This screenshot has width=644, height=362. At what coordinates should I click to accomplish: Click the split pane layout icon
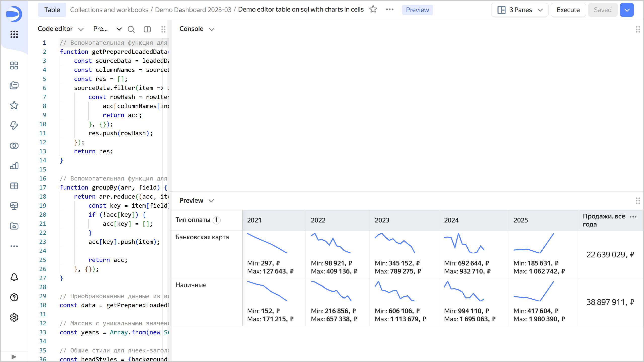[x=147, y=29]
